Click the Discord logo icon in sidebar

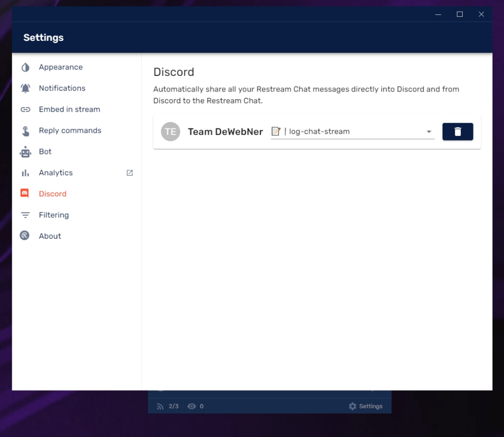25,193
